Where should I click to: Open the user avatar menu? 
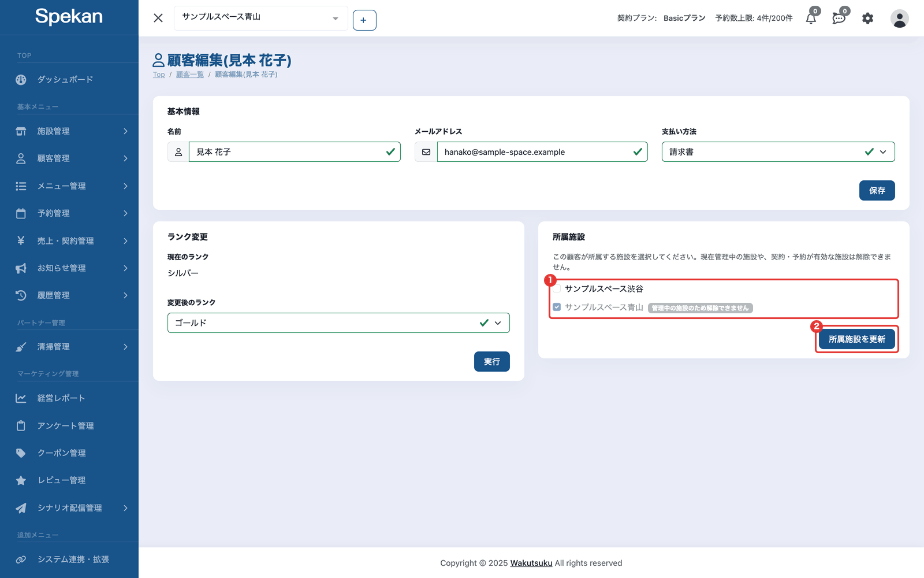click(x=899, y=18)
